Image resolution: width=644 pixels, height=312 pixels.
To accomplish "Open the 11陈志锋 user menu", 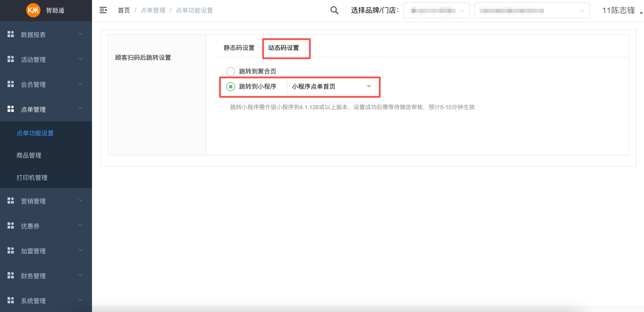I will (622, 10).
